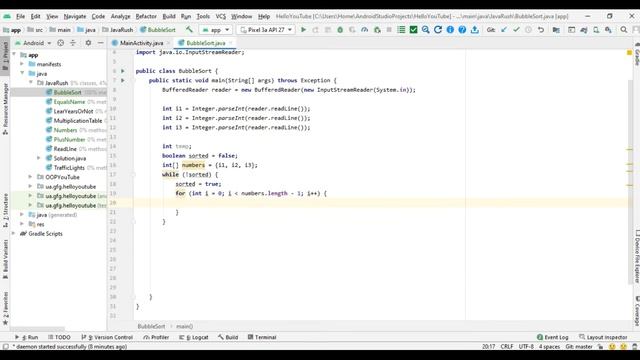Click run gutter arrow beside class BubbleSort
640x360 pixels.
122,71
